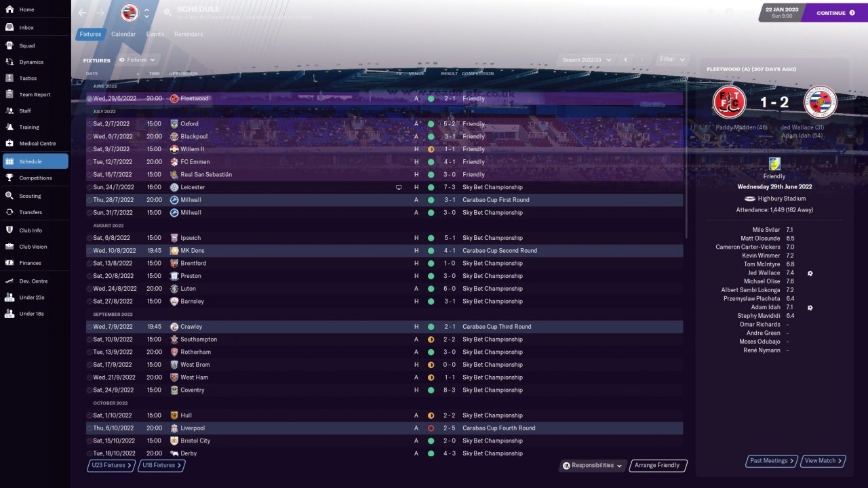
Task: Open the Filter dropdown
Action: coord(673,60)
